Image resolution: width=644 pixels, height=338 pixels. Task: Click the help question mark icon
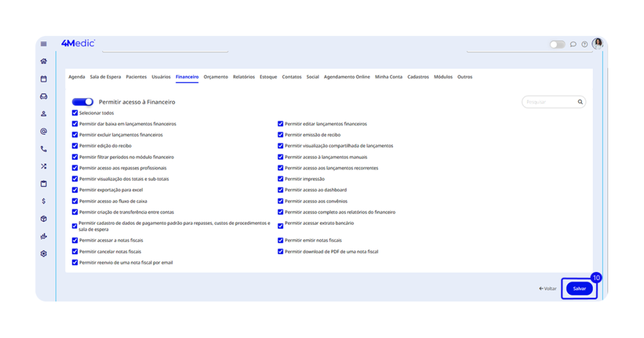click(584, 45)
